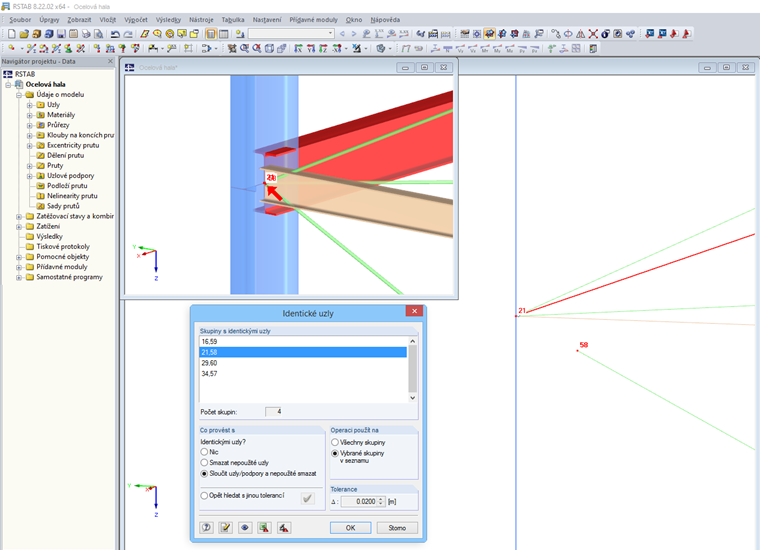Viewport: 760px width, 550px height.
Task: Expand the Průřezy tree node
Action: click(30, 125)
